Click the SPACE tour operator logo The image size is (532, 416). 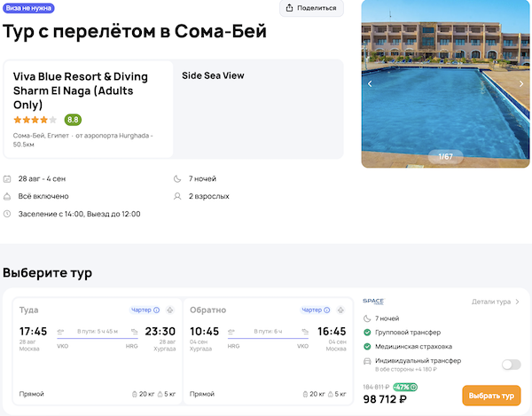tap(372, 302)
